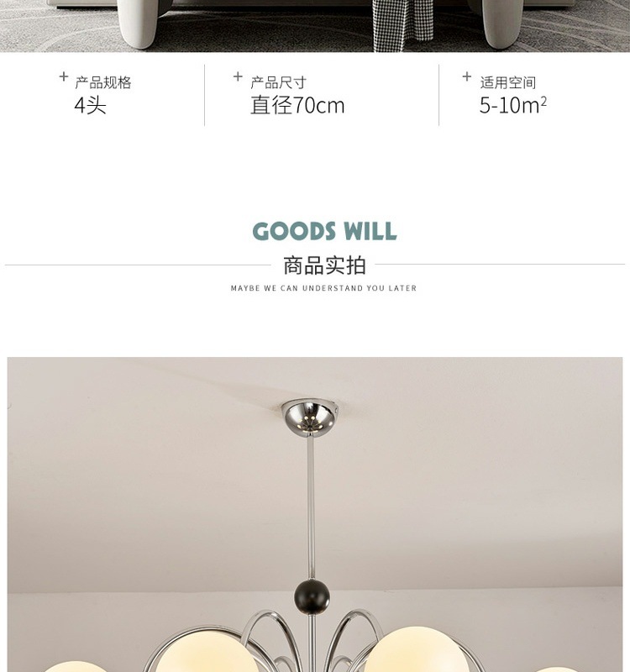Select the 直径70cm size text

(297, 105)
